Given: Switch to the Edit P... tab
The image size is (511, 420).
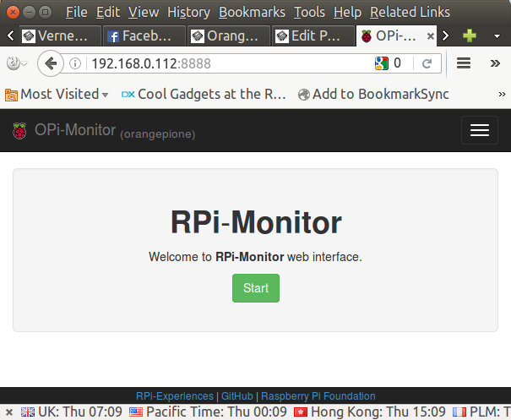Looking at the screenshot, I should pos(313,35).
